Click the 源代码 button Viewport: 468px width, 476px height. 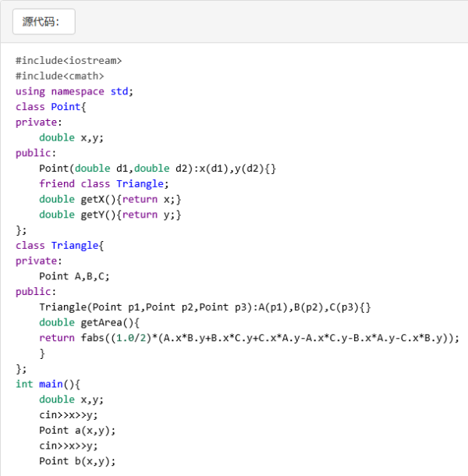[44, 22]
